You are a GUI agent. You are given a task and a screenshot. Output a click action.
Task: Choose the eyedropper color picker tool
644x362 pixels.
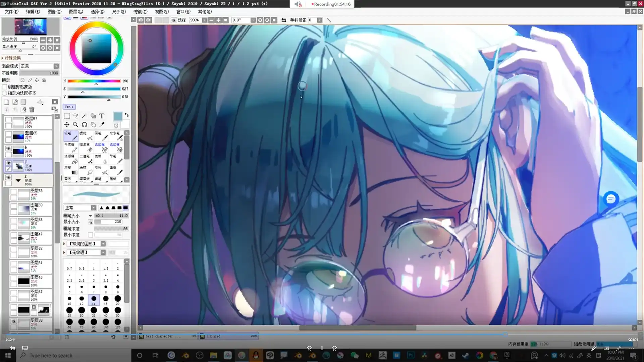(x=102, y=125)
